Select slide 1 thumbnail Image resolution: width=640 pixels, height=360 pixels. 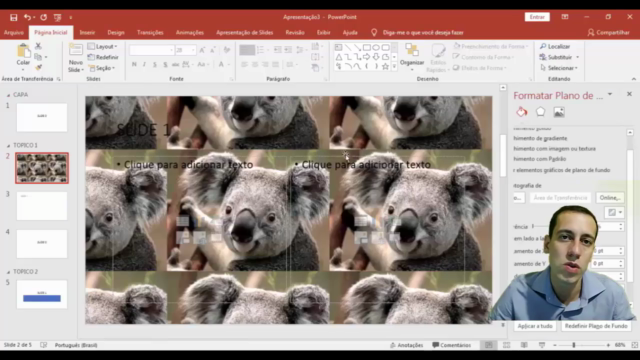tap(42, 118)
